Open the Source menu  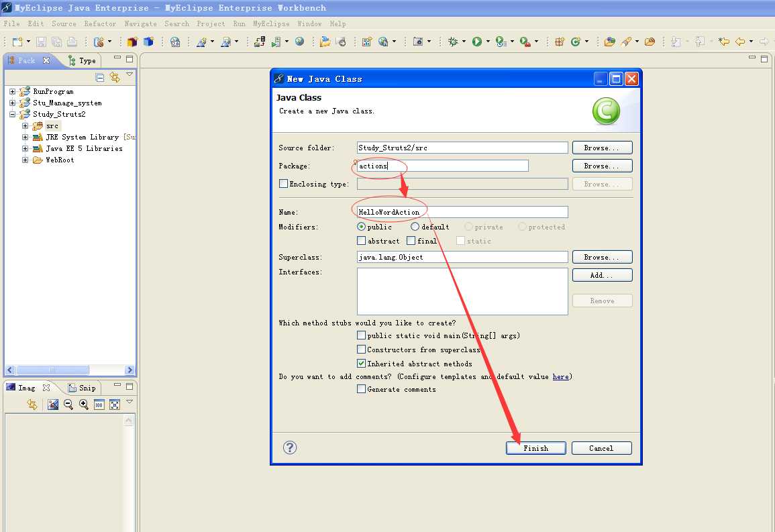[64, 23]
